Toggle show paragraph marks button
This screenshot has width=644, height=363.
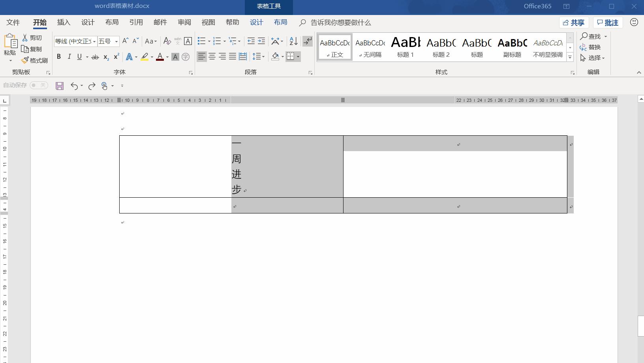point(307,41)
